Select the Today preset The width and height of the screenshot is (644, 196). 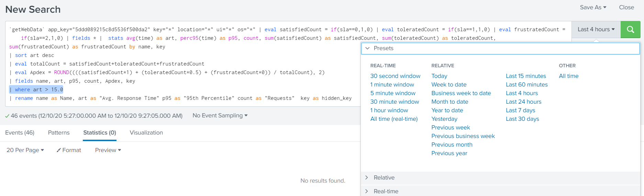pyautogui.click(x=439, y=76)
